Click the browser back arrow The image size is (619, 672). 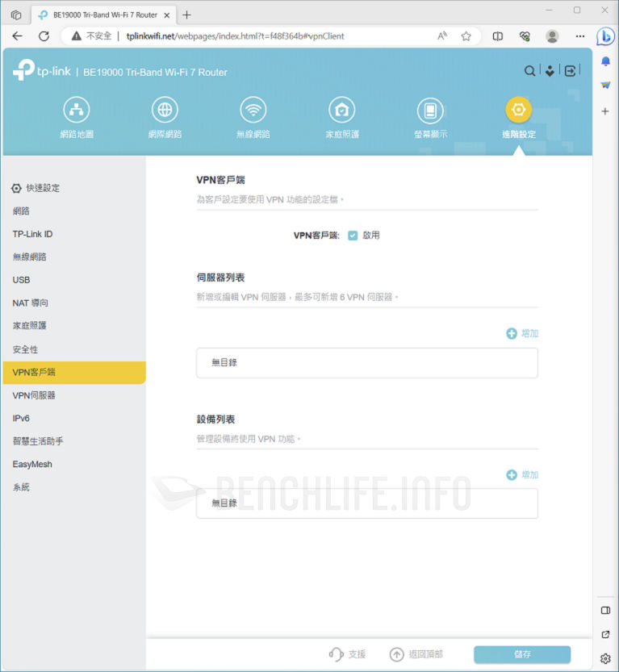coord(18,36)
